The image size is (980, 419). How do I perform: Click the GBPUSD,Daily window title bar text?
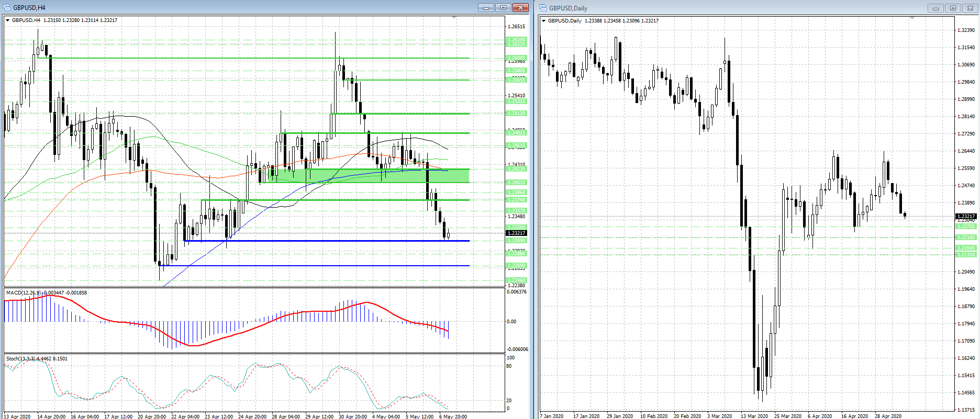coord(568,8)
